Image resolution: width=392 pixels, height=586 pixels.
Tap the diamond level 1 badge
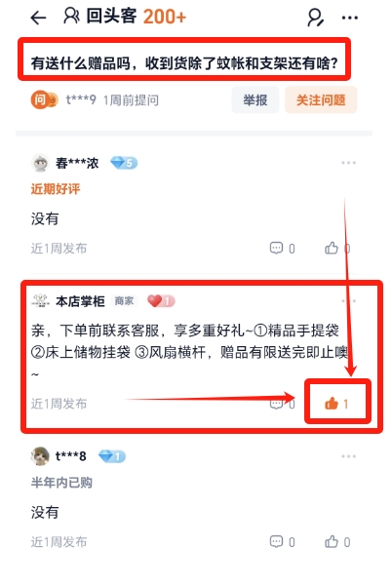[112, 456]
